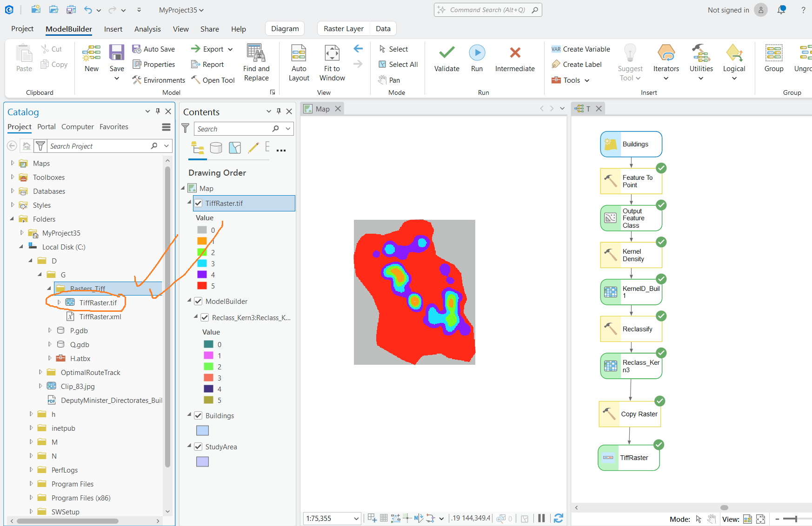The image size is (812, 526).
Task: Click Auto Save toggle in ribbon
Action: click(x=153, y=49)
